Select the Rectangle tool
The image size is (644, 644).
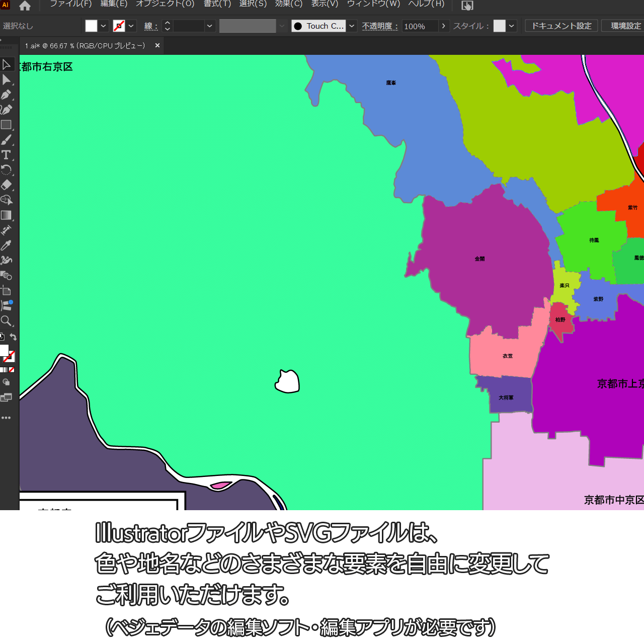6,125
